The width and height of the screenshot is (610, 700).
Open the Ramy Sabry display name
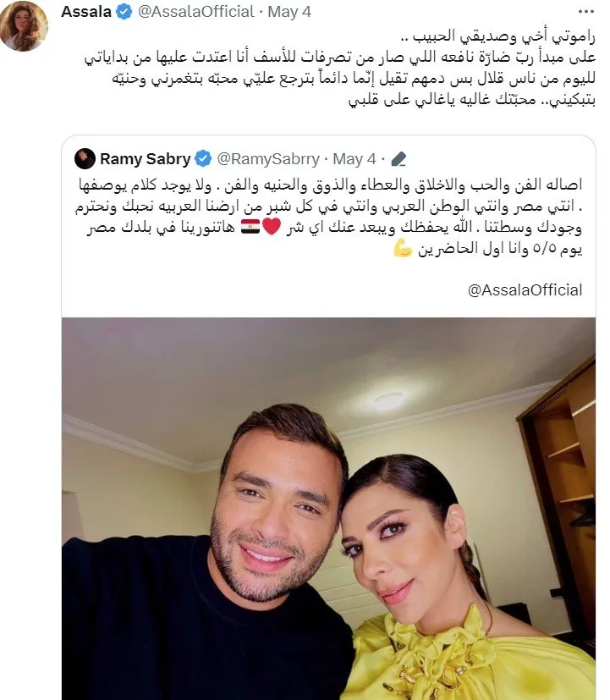click(x=146, y=159)
